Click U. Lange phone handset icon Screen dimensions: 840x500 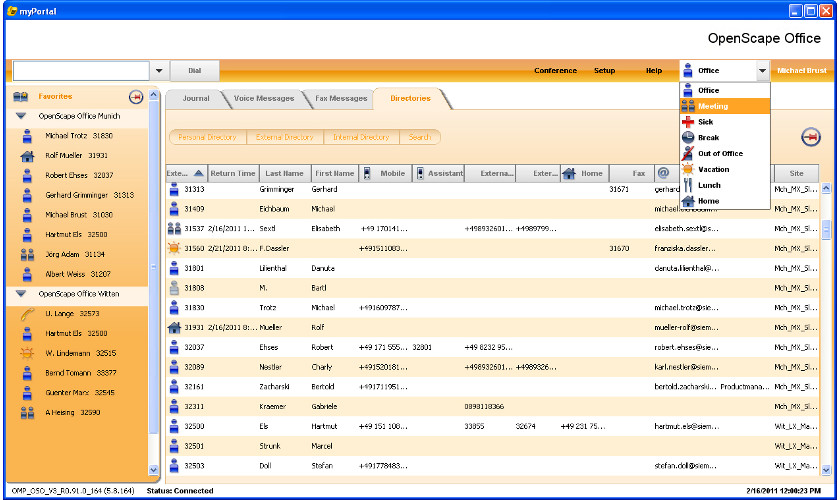coord(27,314)
